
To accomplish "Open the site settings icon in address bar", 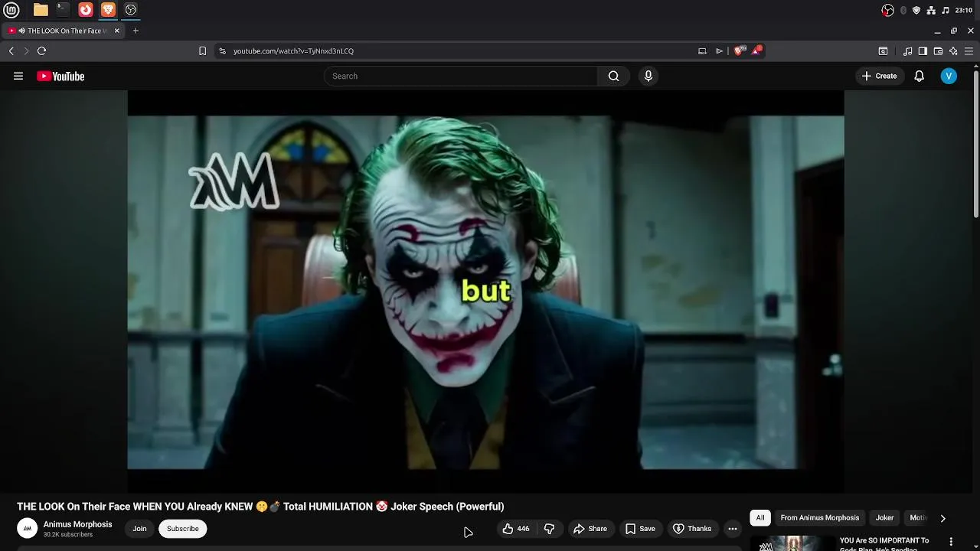I will (222, 51).
